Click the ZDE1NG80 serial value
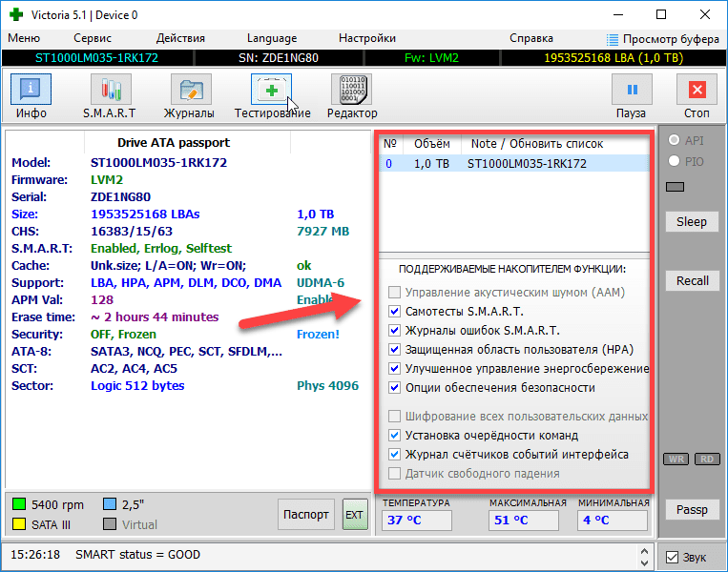This screenshot has width=728, height=572. (121, 197)
